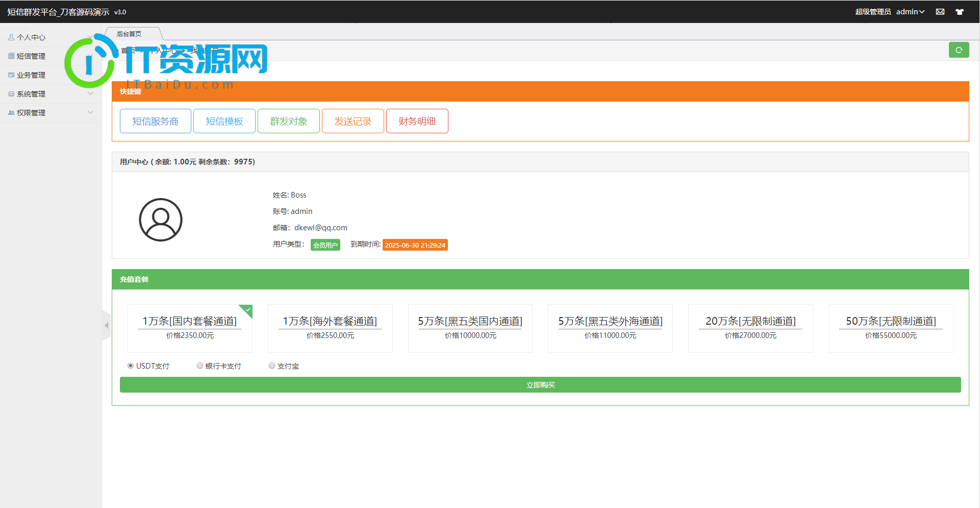Click 快捷键 orange section header
This screenshot has width=980, height=508.
pyautogui.click(x=540, y=91)
